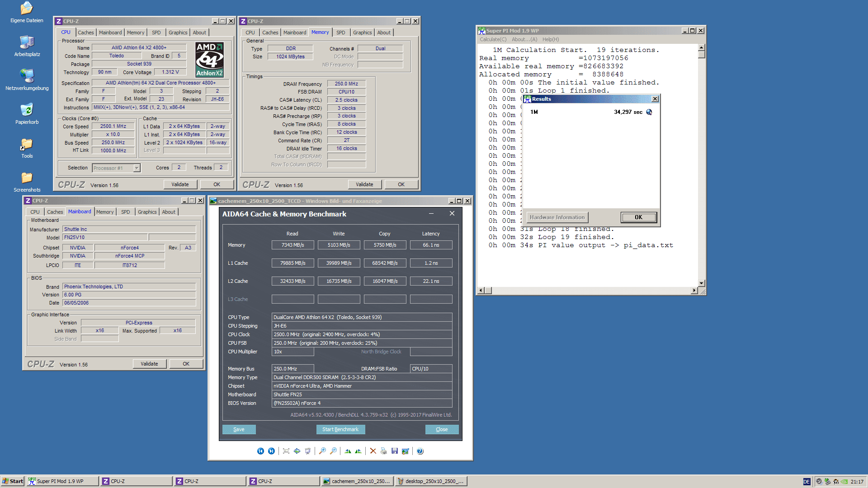Click safely remove hardware tray icon
Screen dimensions: 868x488
point(827,481)
